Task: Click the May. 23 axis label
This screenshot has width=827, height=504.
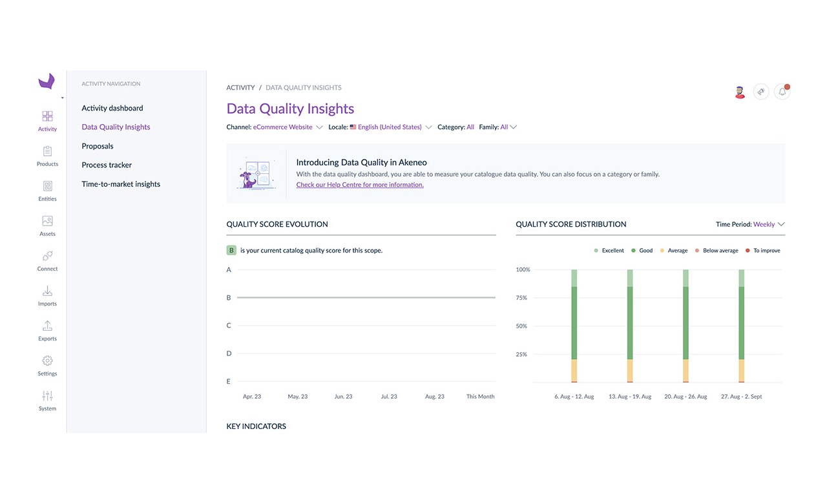Action: [x=298, y=397]
